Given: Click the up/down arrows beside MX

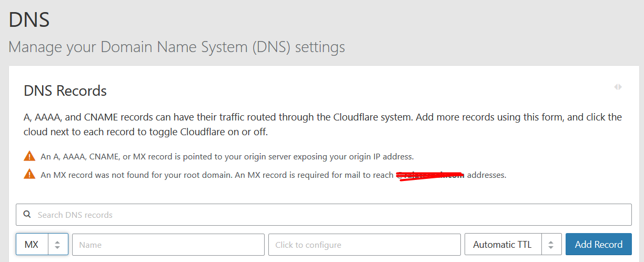Looking at the screenshot, I should 58,245.
